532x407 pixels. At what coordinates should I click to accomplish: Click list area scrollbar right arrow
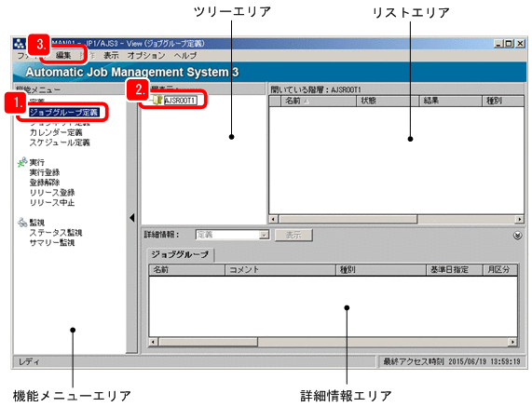point(520,219)
